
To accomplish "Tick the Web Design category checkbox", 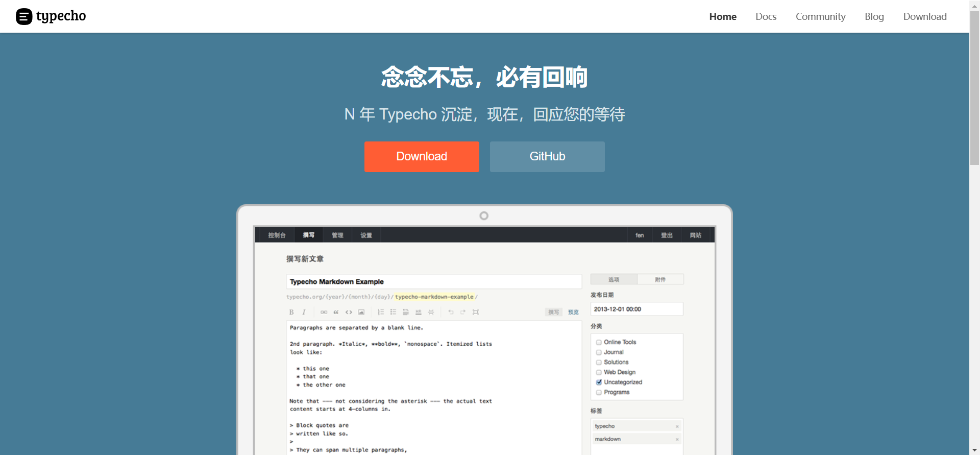I will pyautogui.click(x=599, y=372).
